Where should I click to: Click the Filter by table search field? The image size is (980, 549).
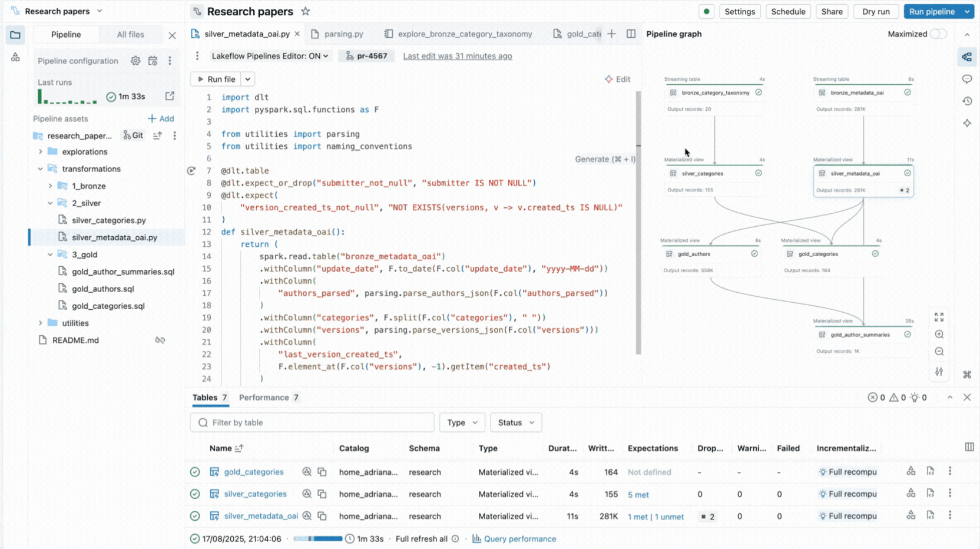[312, 422]
